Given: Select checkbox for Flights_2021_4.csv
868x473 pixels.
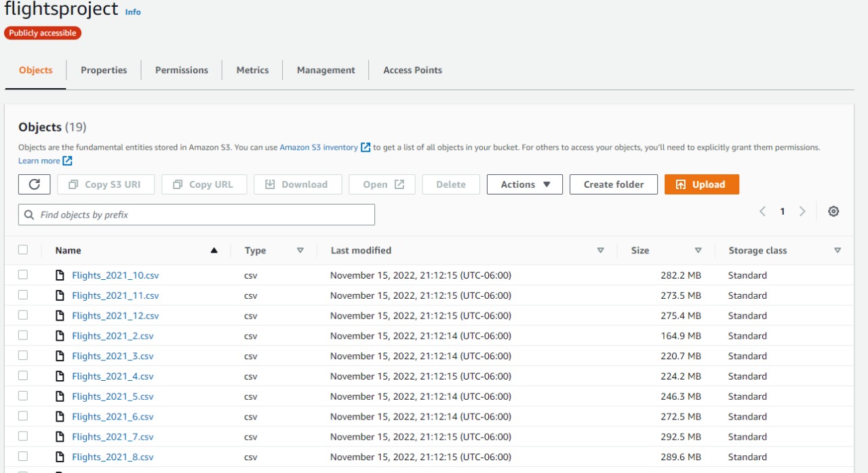Looking at the screenshot, I should tap(23, 375).
